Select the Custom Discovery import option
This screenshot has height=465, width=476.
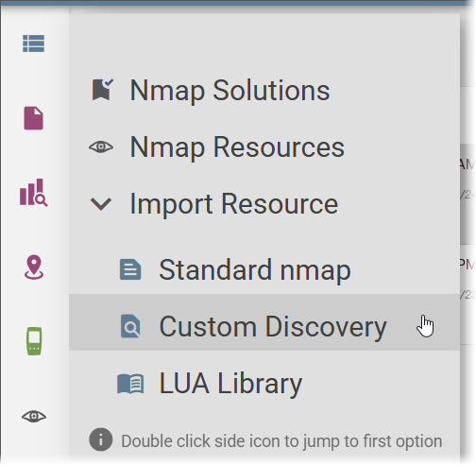pos(264,322)
